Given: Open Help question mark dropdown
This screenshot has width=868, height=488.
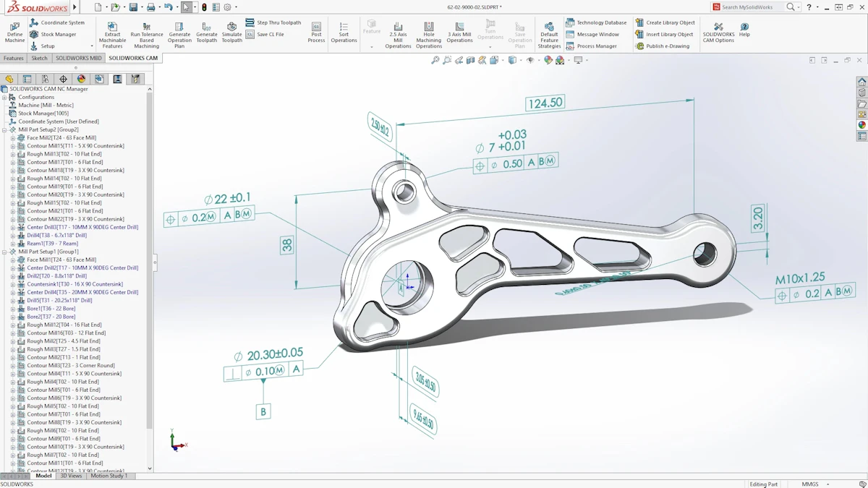Looking at the screenshot, I should (817, 7).
